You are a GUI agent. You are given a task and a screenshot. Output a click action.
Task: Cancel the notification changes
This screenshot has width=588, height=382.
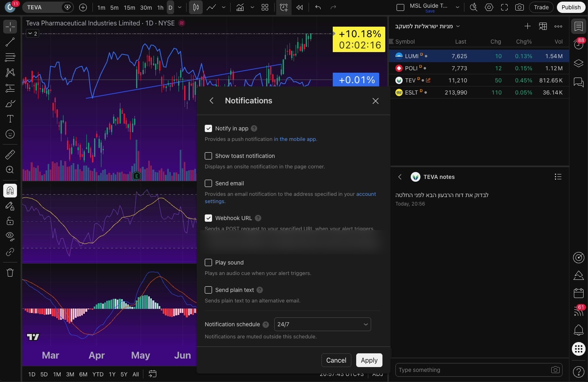tap(336, 360)
